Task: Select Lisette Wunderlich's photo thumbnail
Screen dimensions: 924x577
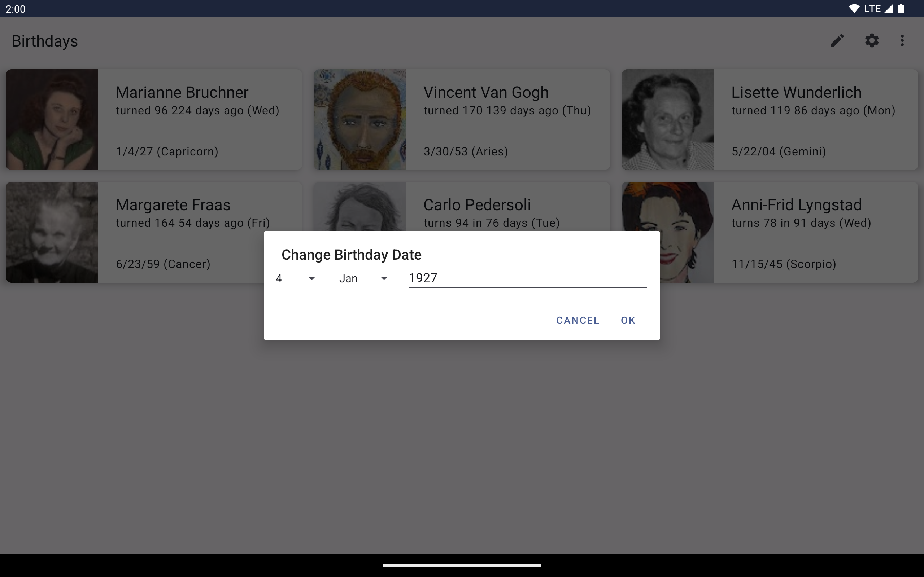Action: coord(667,119)
